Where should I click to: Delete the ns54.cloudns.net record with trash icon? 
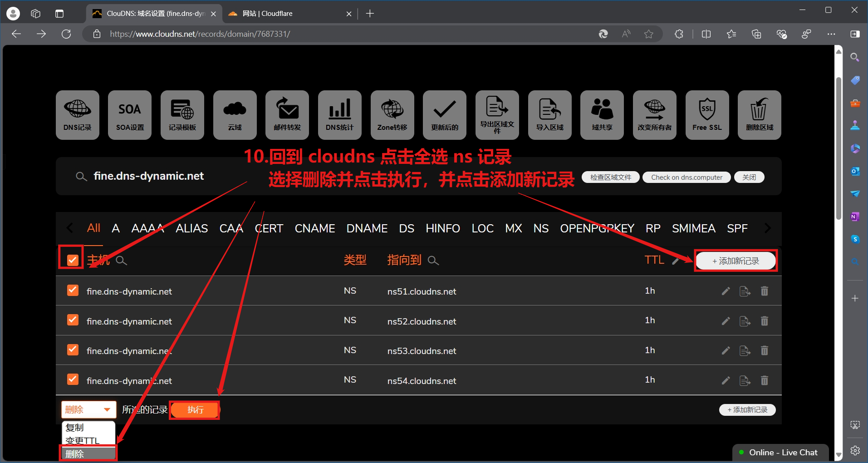click(765, 380)
